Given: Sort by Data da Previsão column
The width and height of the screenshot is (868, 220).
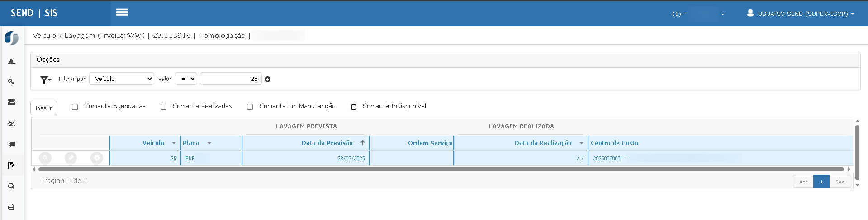Looking at the screenshot, I should point(327,143).
